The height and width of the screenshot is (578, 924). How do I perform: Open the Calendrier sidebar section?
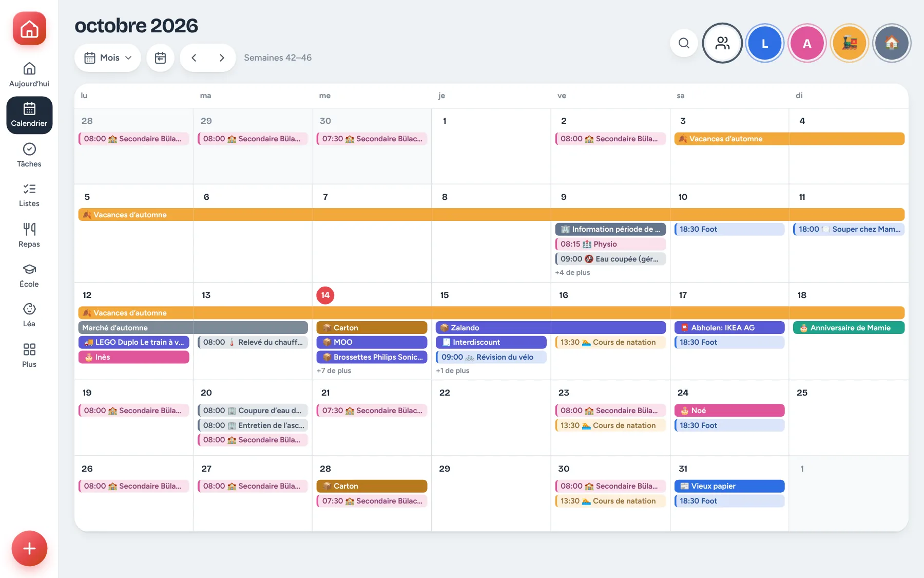[x=29, y=115]
